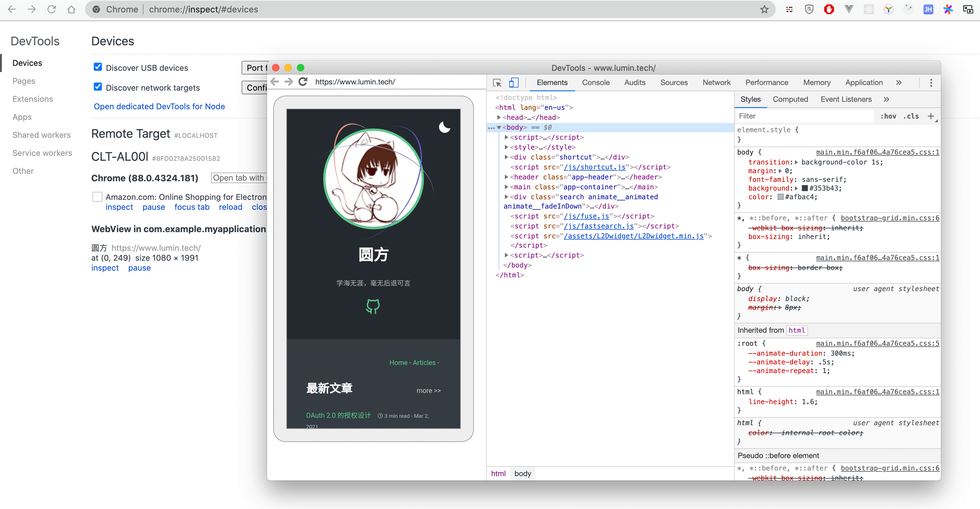Click pause link under lumin.tech WebView
The width and height of the screenshot is (980, 509).
[x=139, y=268]
